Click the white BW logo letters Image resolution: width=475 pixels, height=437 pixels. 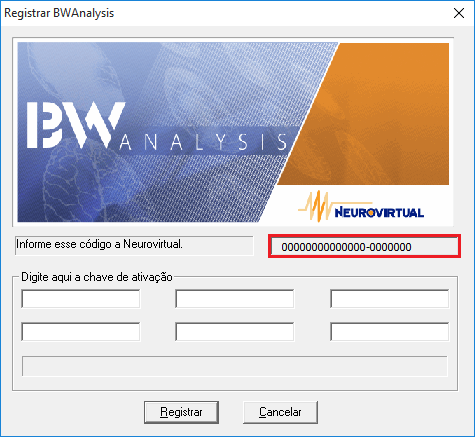76,125
